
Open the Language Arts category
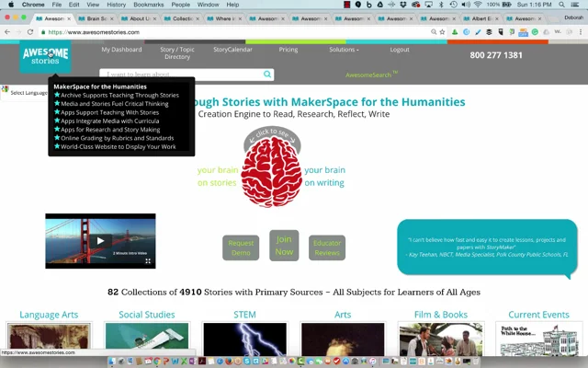(49, 315)
